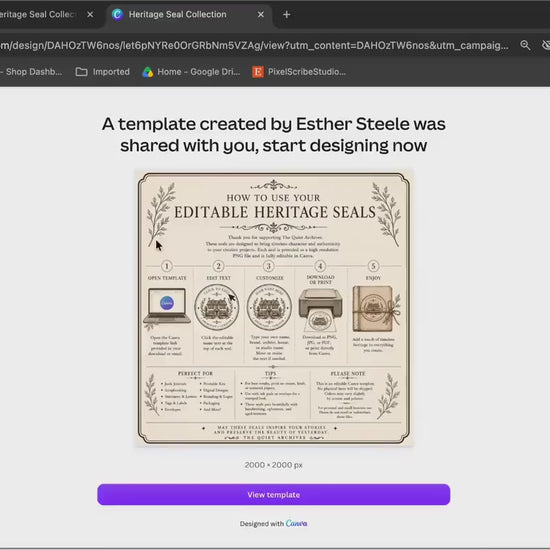Screen dimensions: 550x550
Task: Click the Google Drive bookmark icon
Action: coord(148,72)
